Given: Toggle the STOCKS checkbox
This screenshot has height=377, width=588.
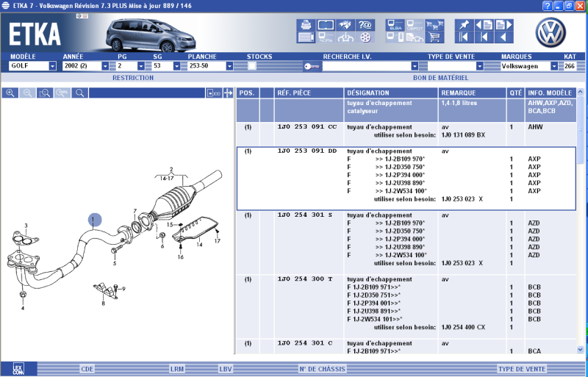Looking at the screenshot, I should pyautogui.click(x=252, y=66).
